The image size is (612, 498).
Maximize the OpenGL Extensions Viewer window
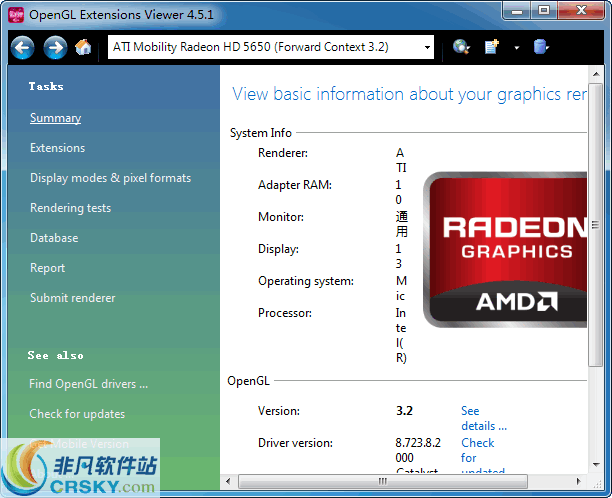[x=544, y=11]
